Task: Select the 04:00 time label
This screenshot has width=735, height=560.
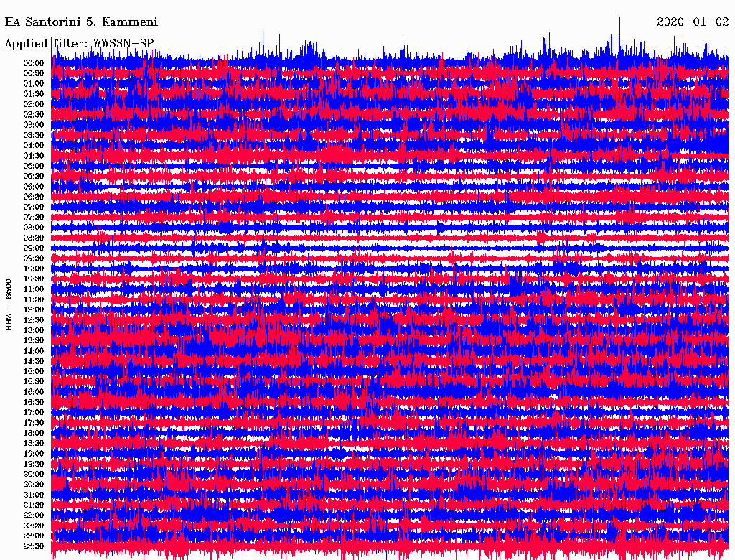Action: click(x=34, y=146)
